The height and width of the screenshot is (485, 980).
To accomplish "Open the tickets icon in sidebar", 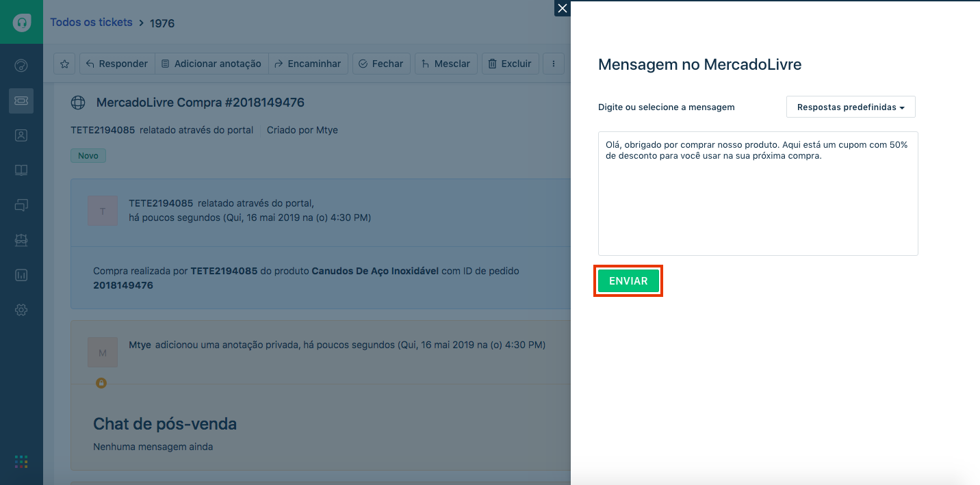I will coord(21,101).
